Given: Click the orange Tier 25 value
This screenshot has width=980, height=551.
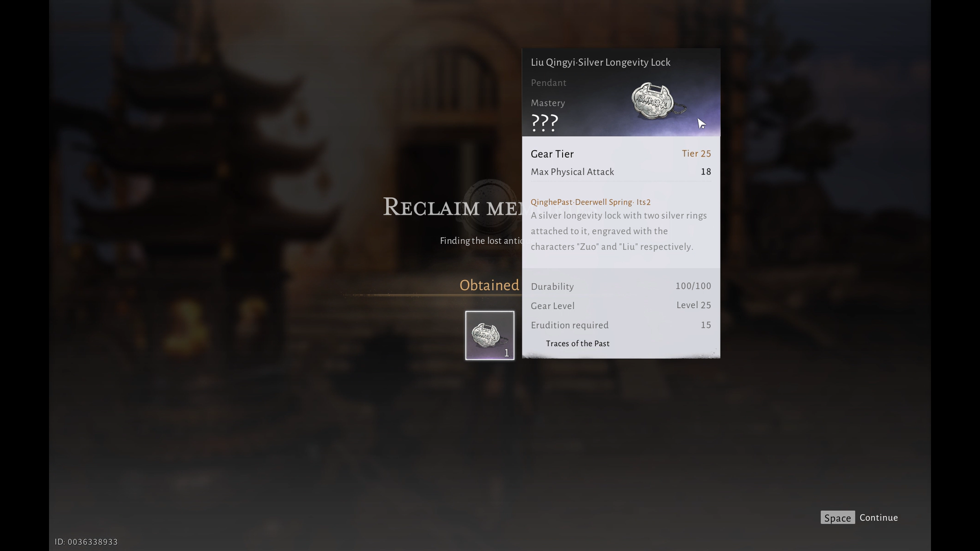Looking at the screenshot, I should click(696, 154).
